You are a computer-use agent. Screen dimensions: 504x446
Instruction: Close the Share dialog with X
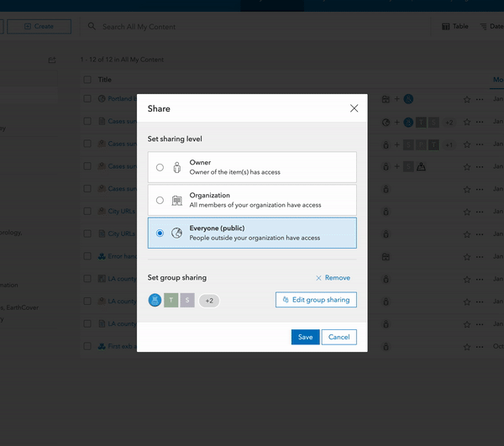354,108
